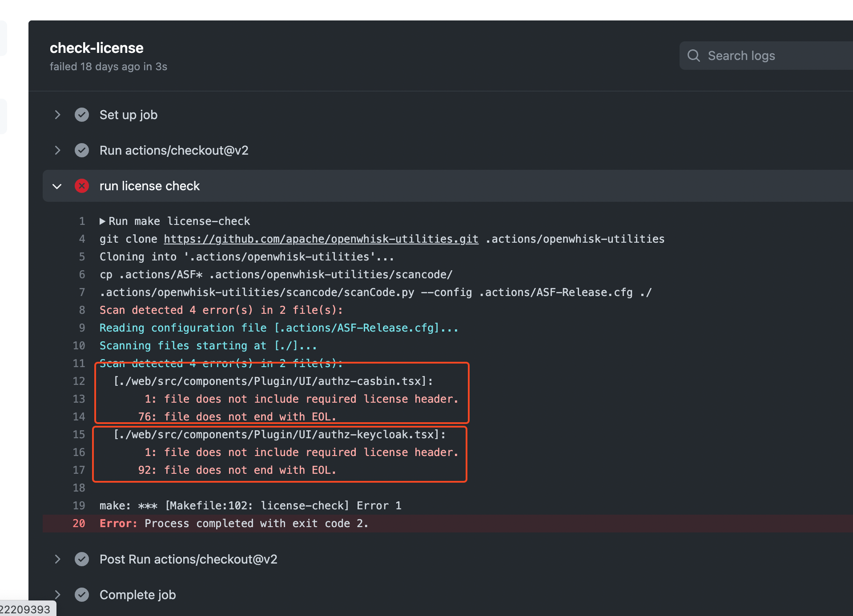Click '92: file does not end with EOL.'
The width and height of the screenshot is (853, 616).
tap(237, 470)
